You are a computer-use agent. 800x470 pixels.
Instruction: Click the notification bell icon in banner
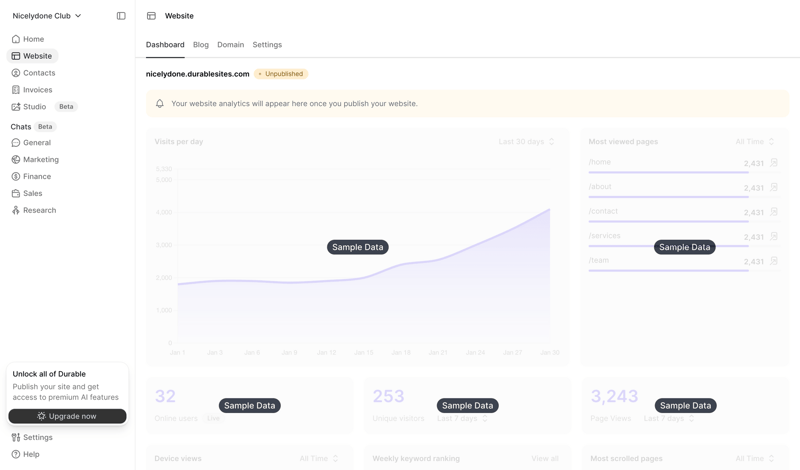pos(159,104)
